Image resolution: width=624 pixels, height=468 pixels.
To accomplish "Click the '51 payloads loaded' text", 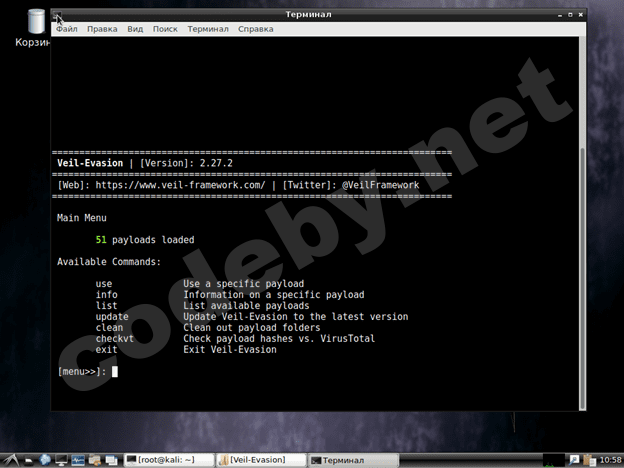I will click(x=145, y=240).
